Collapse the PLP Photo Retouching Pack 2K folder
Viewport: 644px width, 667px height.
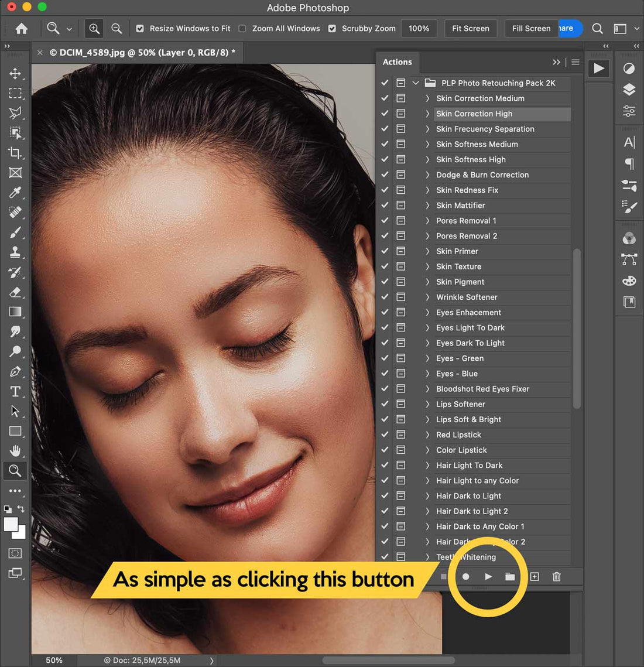click(x=416, y=83)
